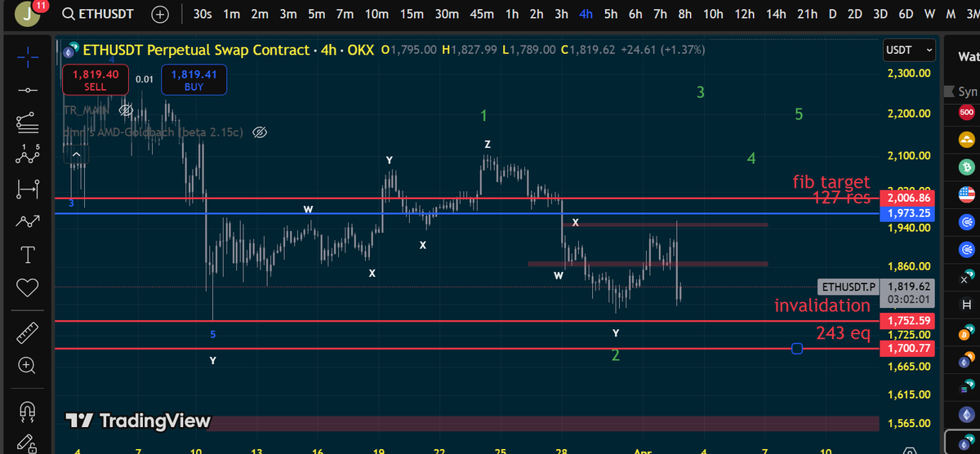This screenshot has height=454, width=980.
Task: Click the 1,752.59 price axis label
Action: tap(906, 321)
